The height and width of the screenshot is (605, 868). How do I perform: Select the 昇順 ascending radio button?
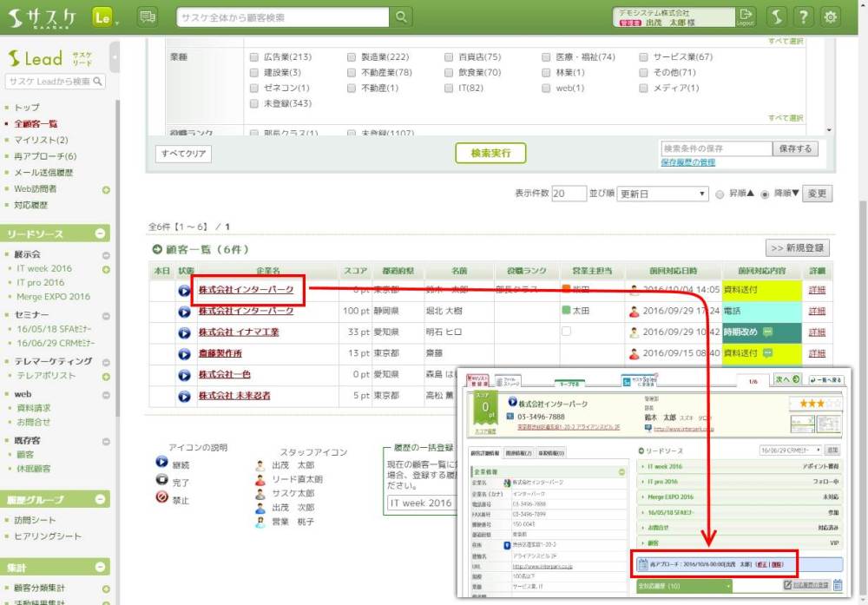tap(720, 194)
